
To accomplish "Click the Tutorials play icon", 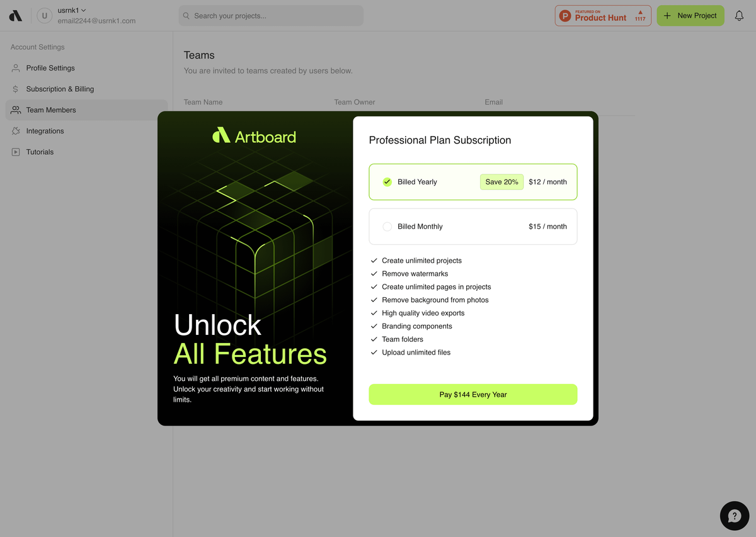I will click(16, 152).
